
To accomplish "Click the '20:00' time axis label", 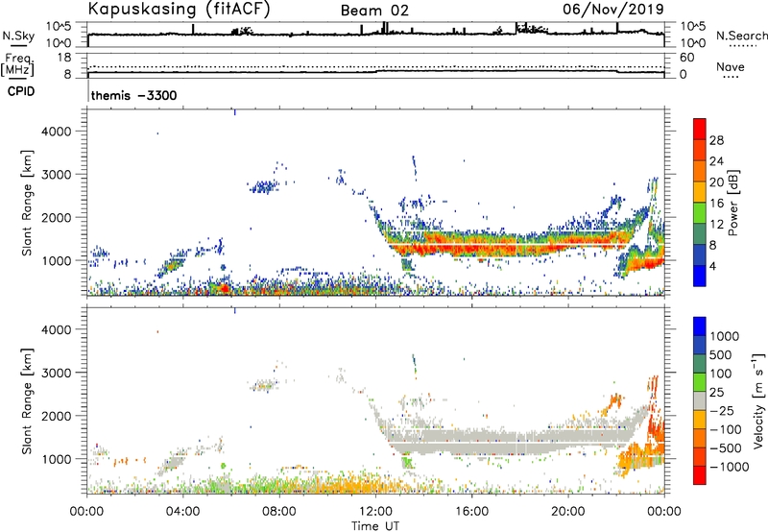I will pos(567,512).
